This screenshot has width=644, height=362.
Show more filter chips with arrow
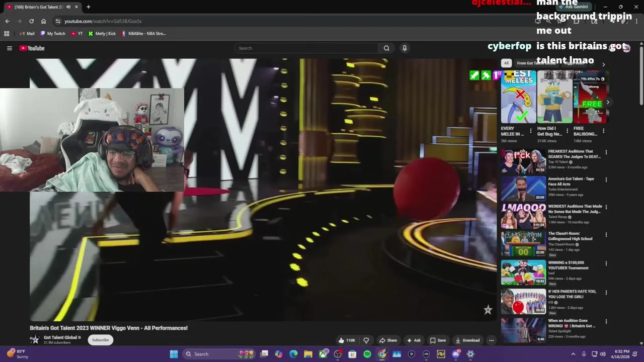[x=603, y=64]
